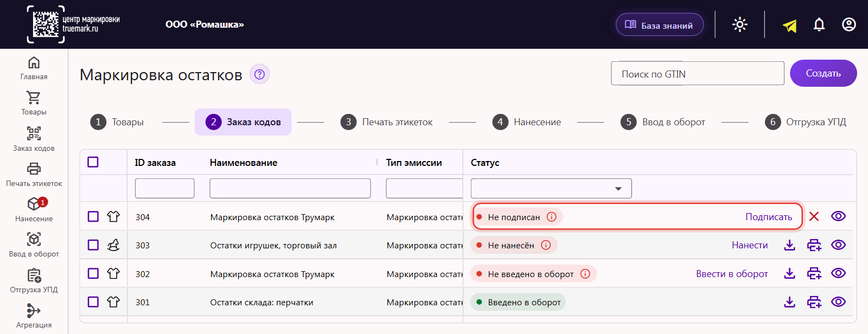Click the ID заказа column header
Image resolution: width=868 pixels, height=334 pixels.
[155, 163]
